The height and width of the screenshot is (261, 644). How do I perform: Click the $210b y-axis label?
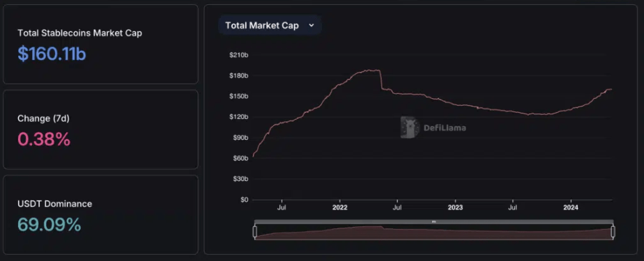(238, 55)
